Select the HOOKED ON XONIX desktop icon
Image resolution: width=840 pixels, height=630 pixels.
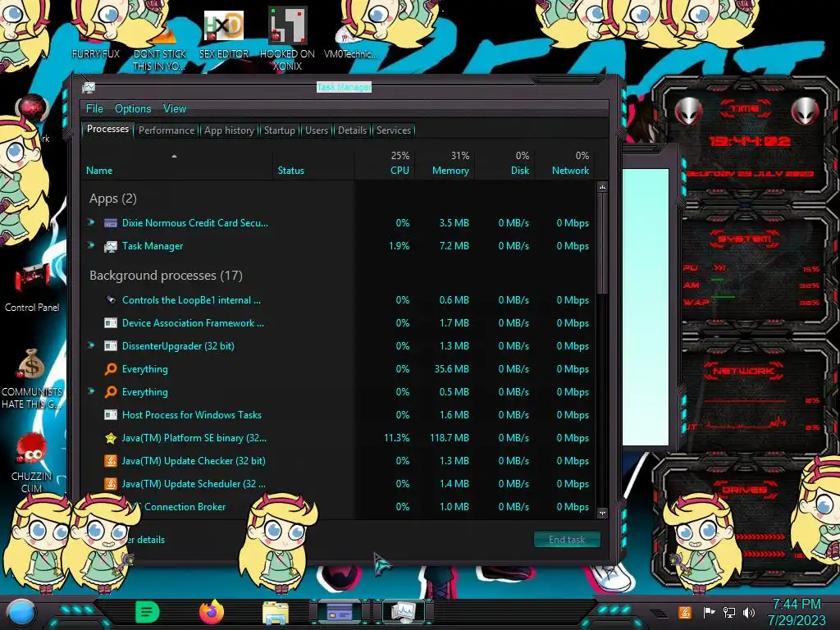pos(287,39)
